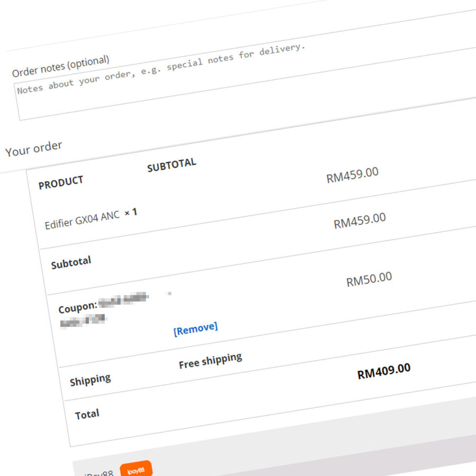Click the RM409.00 total amount
This screenshot has width=476, height=476.
(x=384, y=371)
